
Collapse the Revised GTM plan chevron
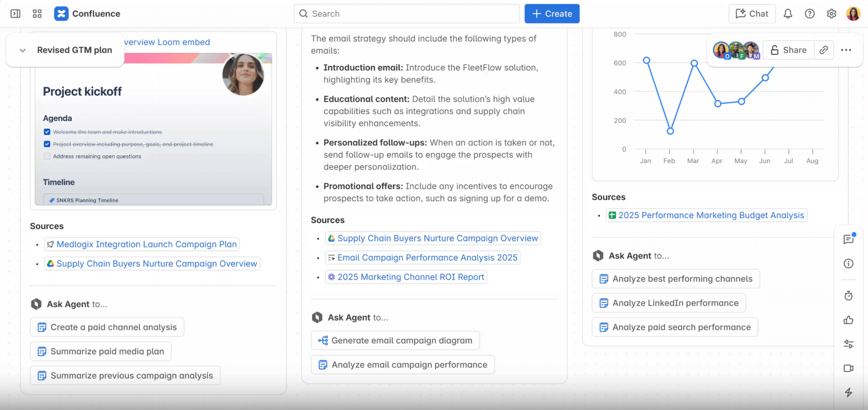(22, 50)
